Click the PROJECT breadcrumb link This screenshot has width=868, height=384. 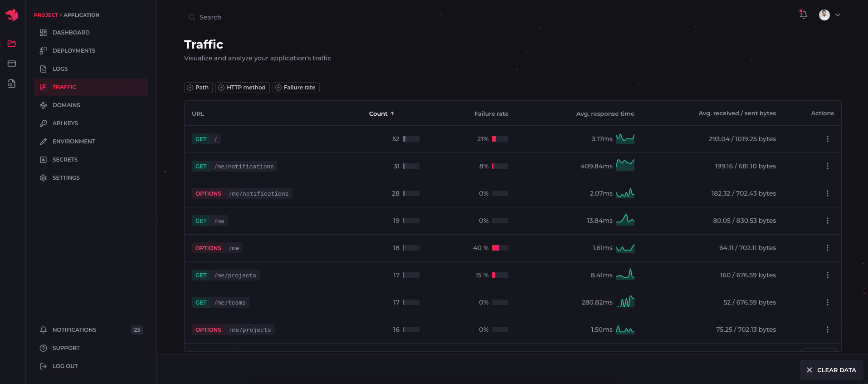tap(46, 15)
